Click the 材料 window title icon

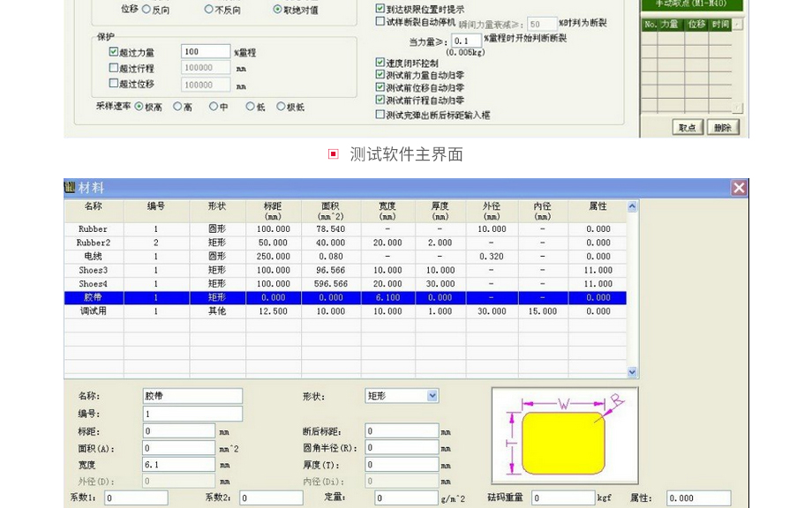(71, 188)
